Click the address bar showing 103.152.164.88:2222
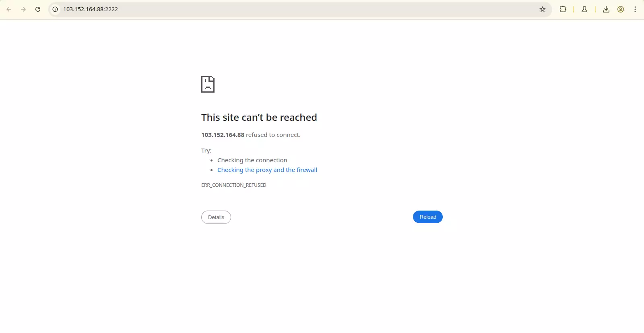Screen dimensions: 644x333 [x=282, y=9]
